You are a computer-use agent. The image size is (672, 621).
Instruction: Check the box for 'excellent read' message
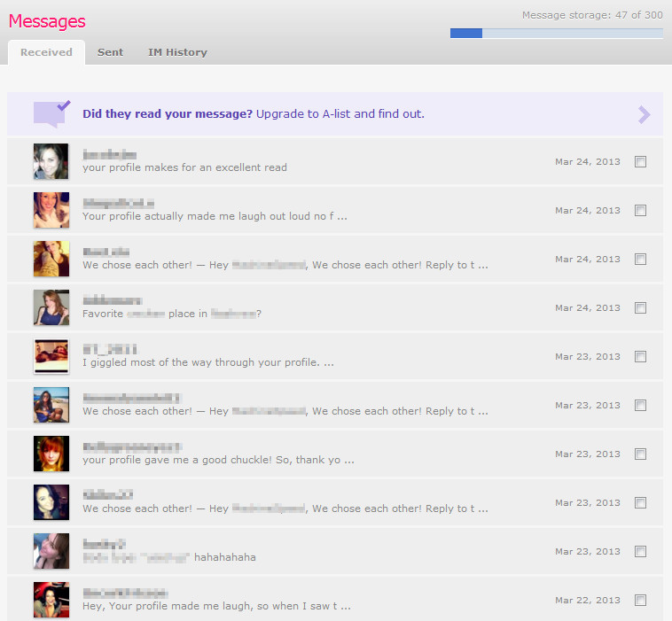tap(640, 162)
